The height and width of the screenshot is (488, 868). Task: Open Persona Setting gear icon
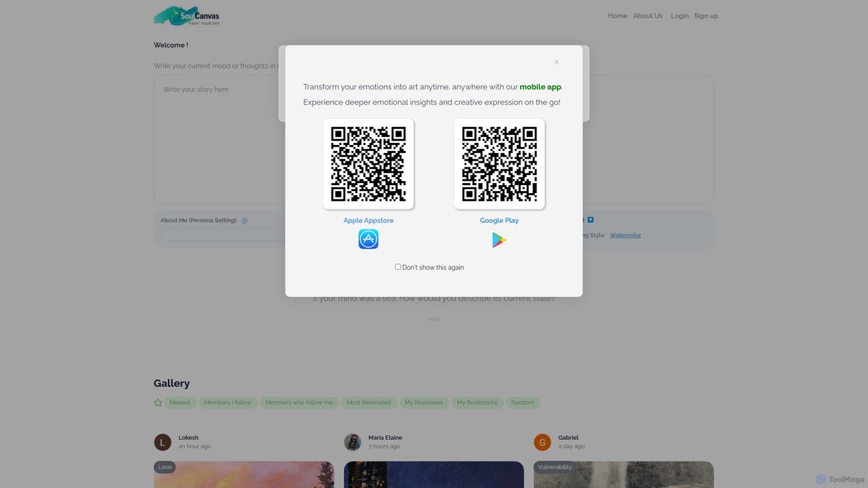(x=244, y=220)
